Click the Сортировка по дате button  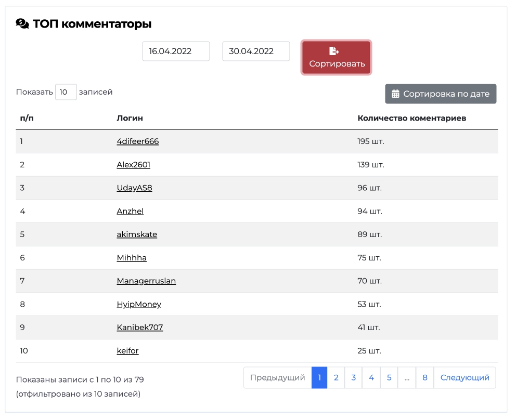pyautogui.click(x=441, y=94)
